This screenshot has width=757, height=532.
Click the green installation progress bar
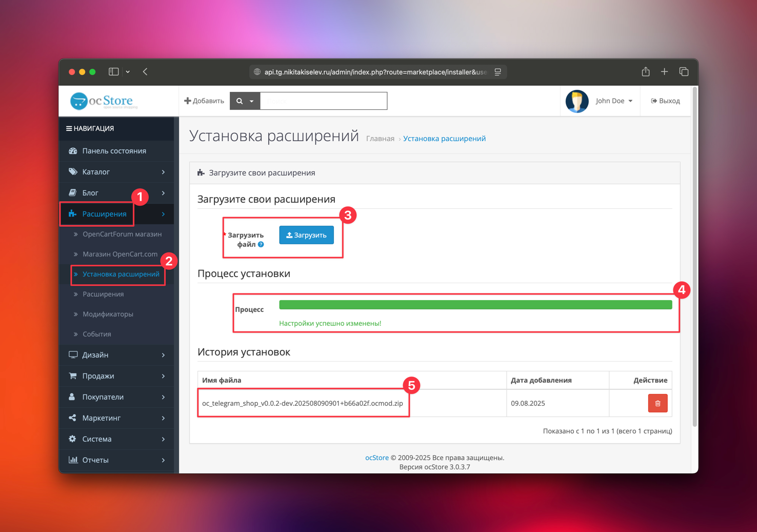pos(475,305)
